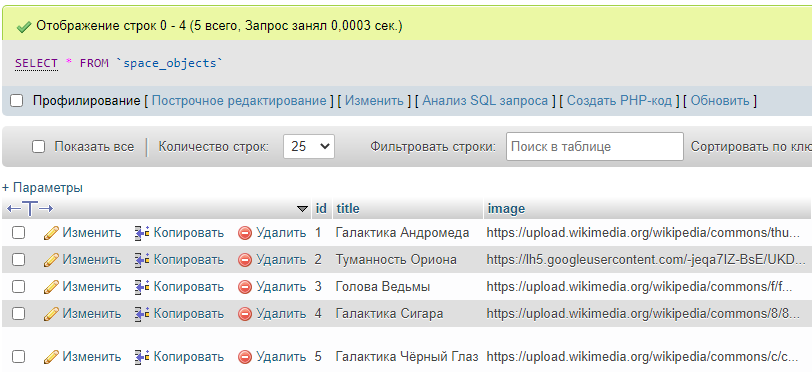
Task: Click pencil edit icon for Галактика Андромеда row
Action: coord(51,233)
